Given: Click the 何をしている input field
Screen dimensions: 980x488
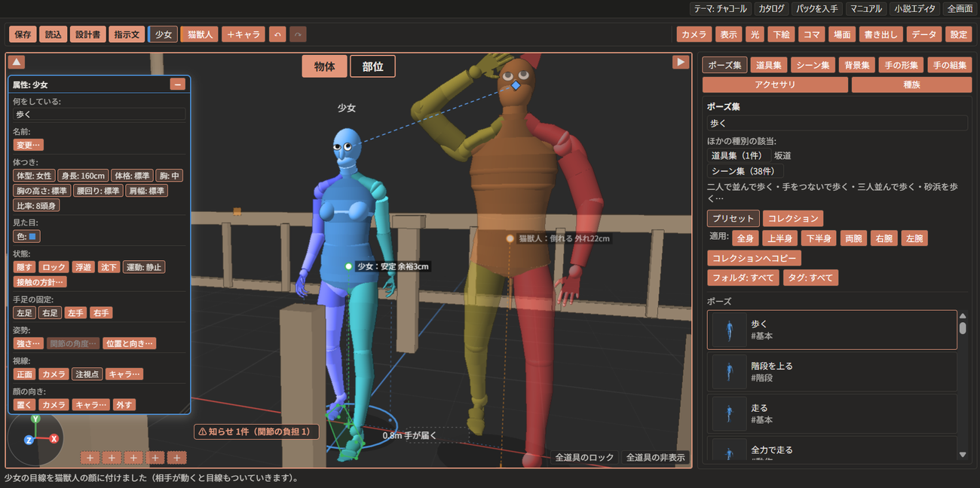Looking at the screenshot, I should (x=99, y=115).
